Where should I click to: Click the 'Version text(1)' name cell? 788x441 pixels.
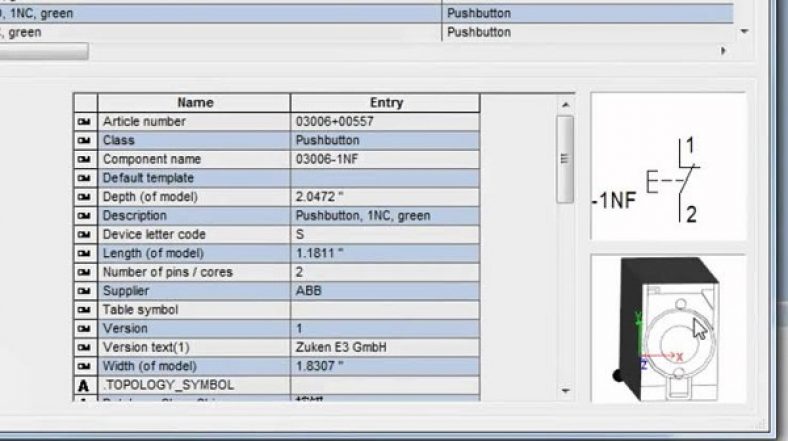194,348
